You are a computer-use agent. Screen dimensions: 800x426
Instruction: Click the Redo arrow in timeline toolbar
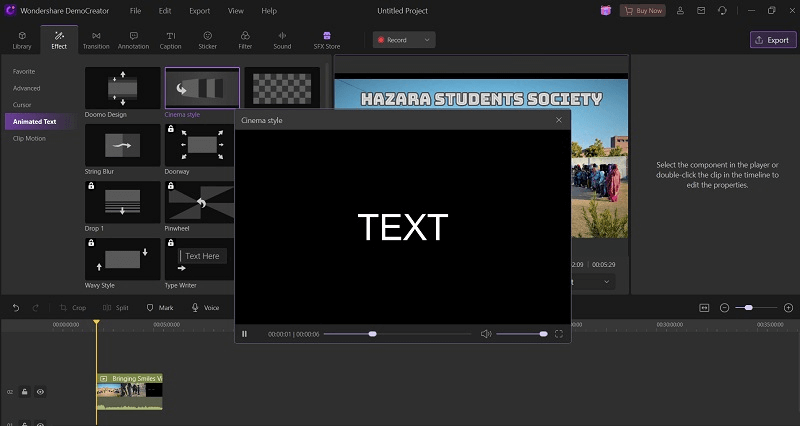(35, 308)
